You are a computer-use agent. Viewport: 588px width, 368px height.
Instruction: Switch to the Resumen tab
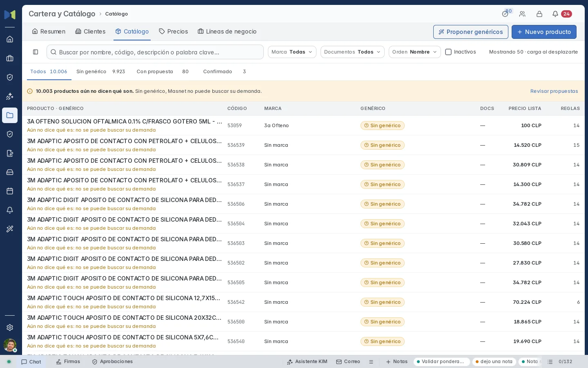pos(49,31)
